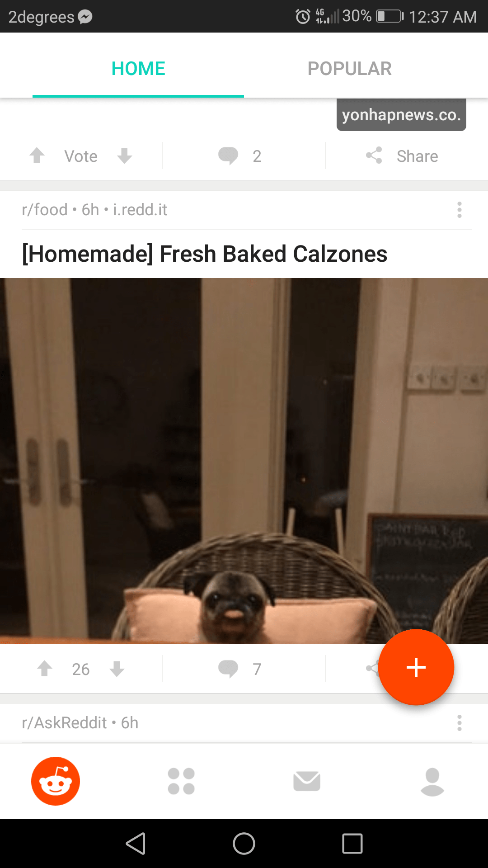The image size is (488, 868).
Task: Open the yonhapnews.co link badge
Action: coord(401,115)
